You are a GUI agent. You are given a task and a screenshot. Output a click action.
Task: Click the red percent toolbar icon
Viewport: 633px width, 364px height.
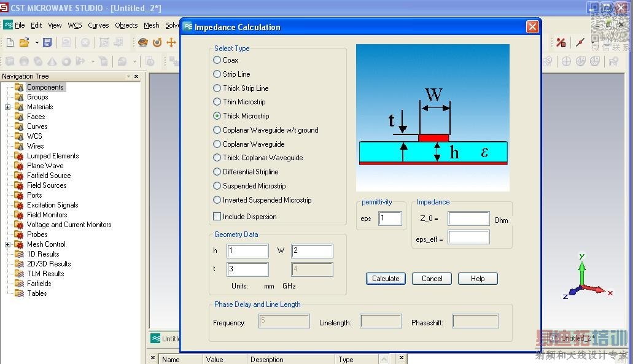561,42
